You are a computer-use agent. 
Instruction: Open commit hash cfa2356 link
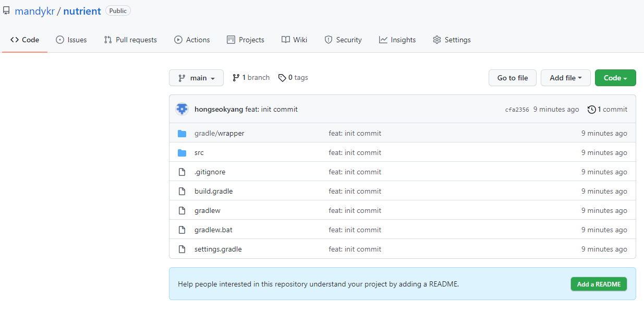pos(517,110)
